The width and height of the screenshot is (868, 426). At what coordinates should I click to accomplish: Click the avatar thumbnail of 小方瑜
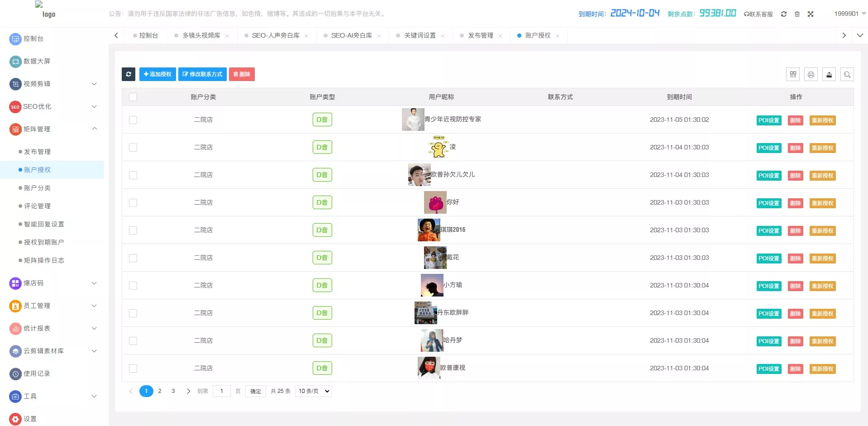(432, 285)
